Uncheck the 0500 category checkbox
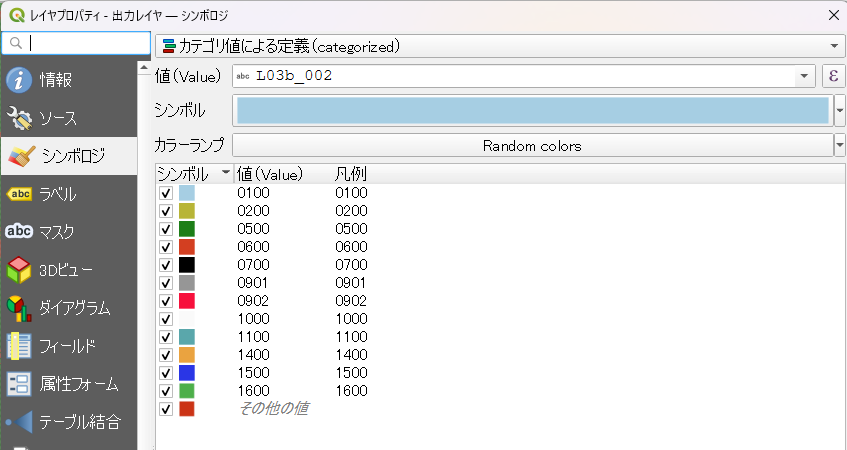Image resolution: width=847 pixels, height=450 pixels. [x=166, y=229]
